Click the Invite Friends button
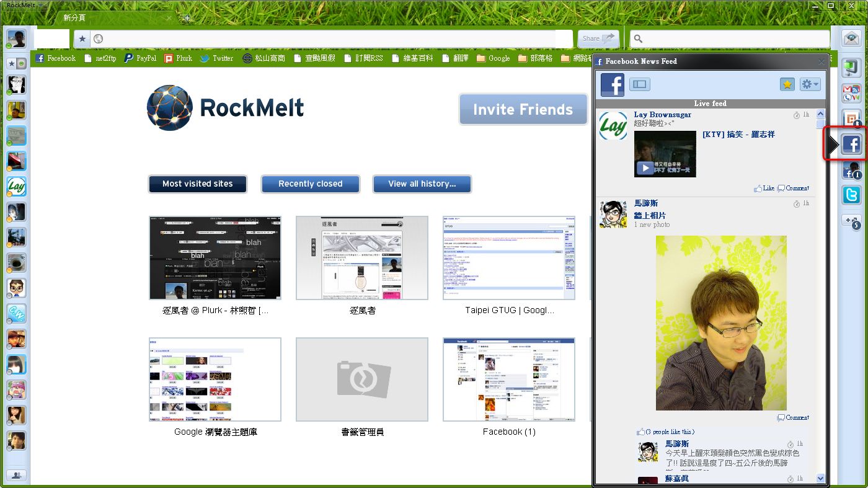The image size is (868, 488). tap(523, 110)
